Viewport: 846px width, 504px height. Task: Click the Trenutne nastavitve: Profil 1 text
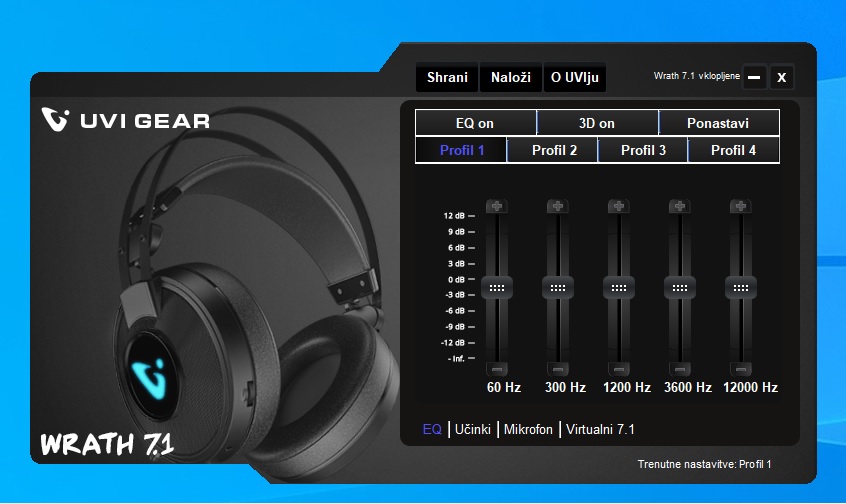pos(704,464)
